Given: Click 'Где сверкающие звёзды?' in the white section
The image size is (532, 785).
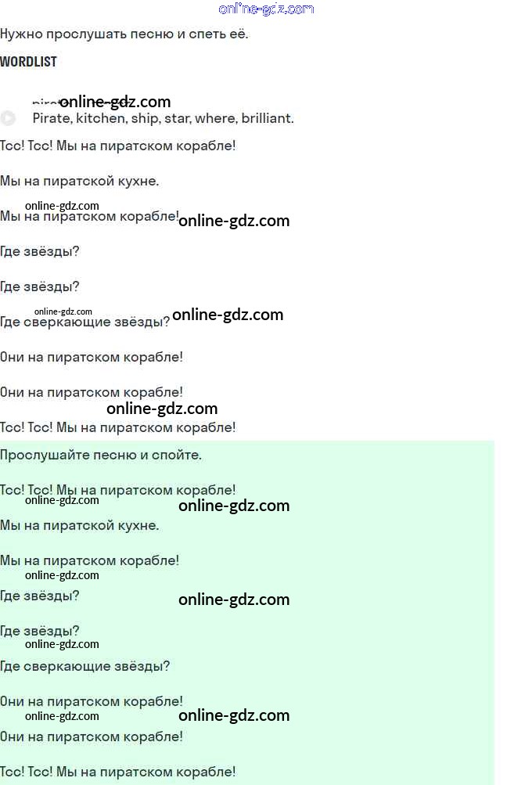Looking at the screenshot, I should click(85, 322).
